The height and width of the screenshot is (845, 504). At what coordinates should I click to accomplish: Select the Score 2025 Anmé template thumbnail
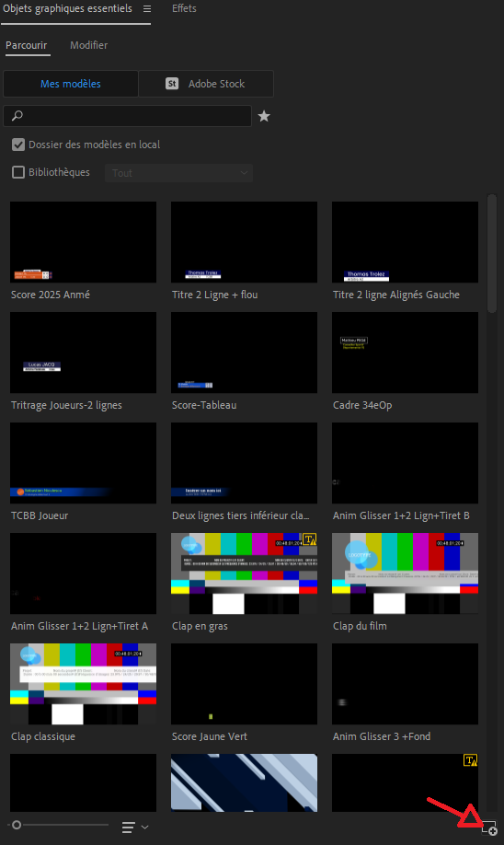pos(83,242)
